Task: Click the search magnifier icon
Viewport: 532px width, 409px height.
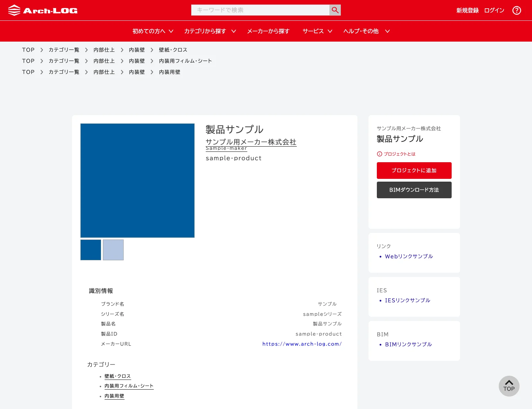Action: pyautogui.click(x=335, y=10)
